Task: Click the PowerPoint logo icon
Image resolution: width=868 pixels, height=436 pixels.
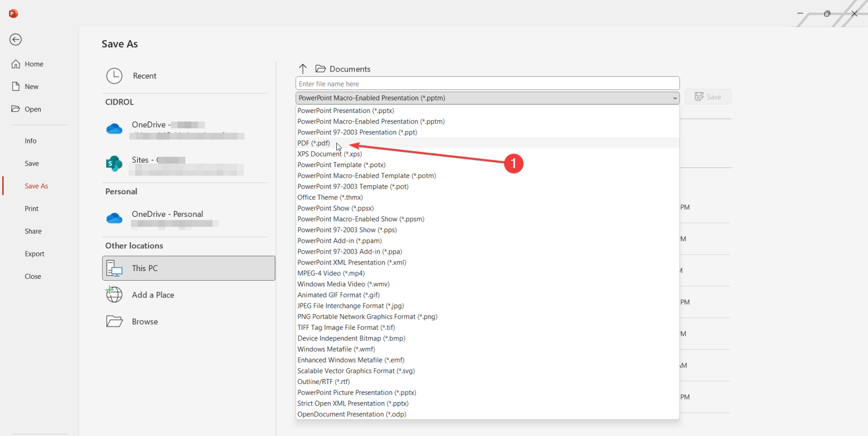Action: [x=14, y=14]
